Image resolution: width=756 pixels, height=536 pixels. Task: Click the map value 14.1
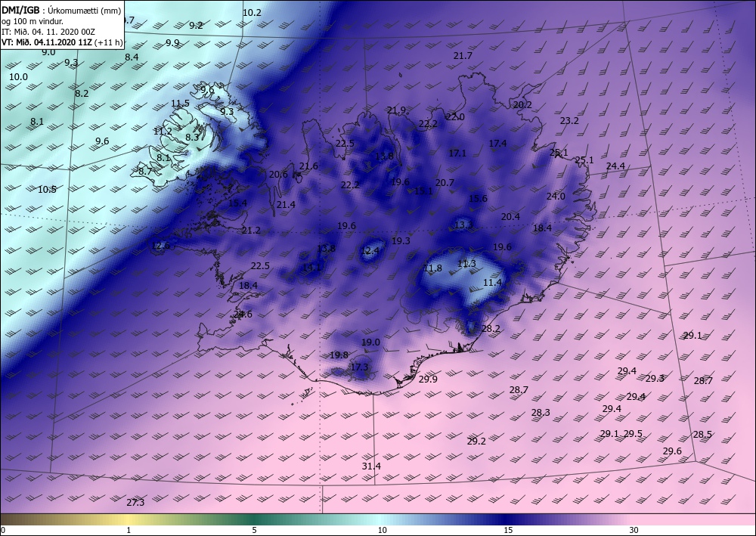point(311,267)
